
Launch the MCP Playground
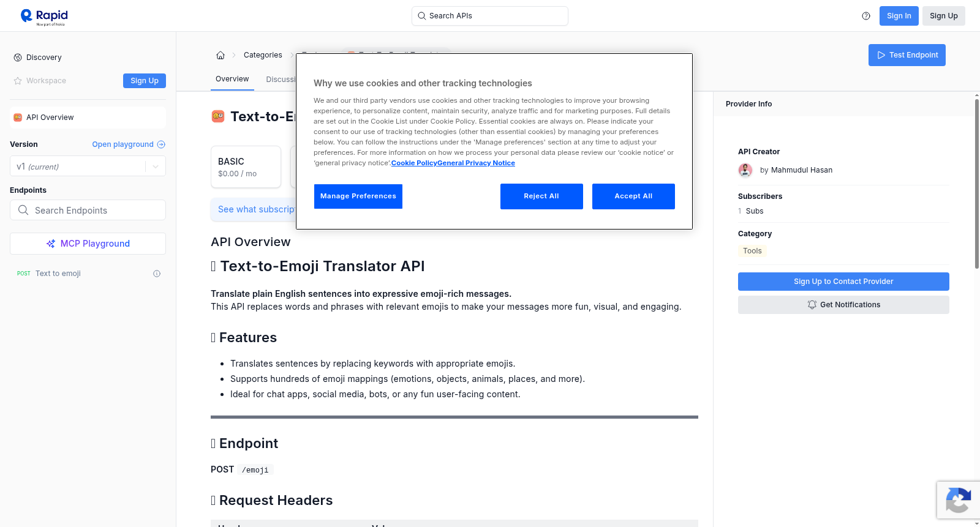point(88,244)
